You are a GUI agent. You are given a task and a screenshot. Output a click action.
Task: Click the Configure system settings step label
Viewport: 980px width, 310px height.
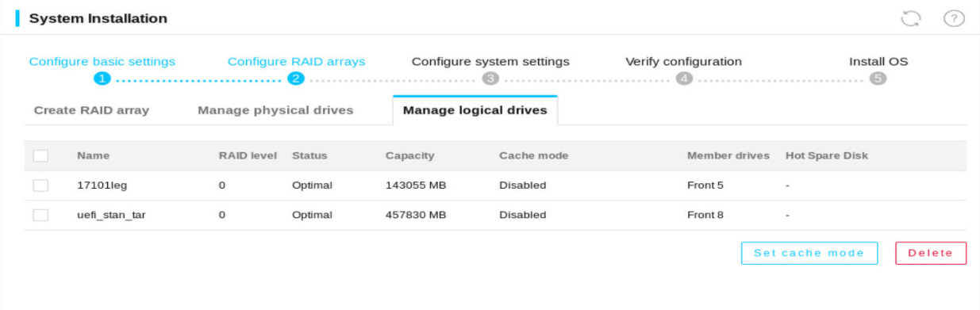490,61
